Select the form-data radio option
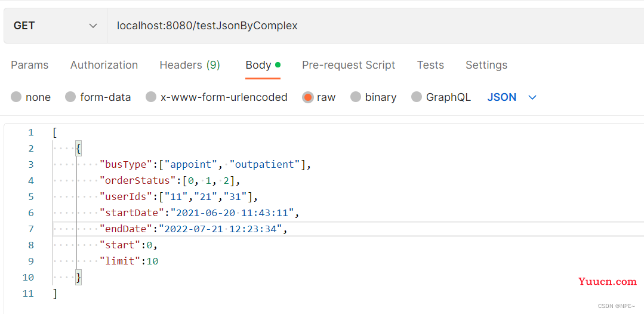 70,97
